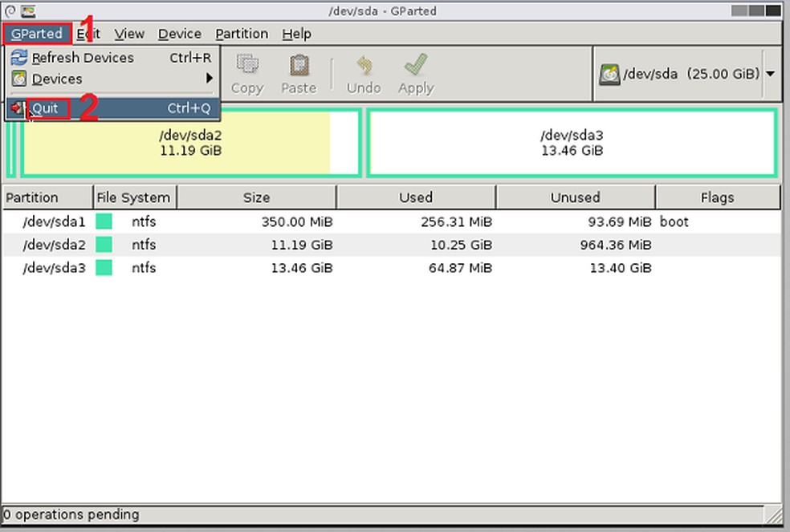Open the Help menu
Image resolution: width=790 pixels, height=532 pixels.
[296, 34]
